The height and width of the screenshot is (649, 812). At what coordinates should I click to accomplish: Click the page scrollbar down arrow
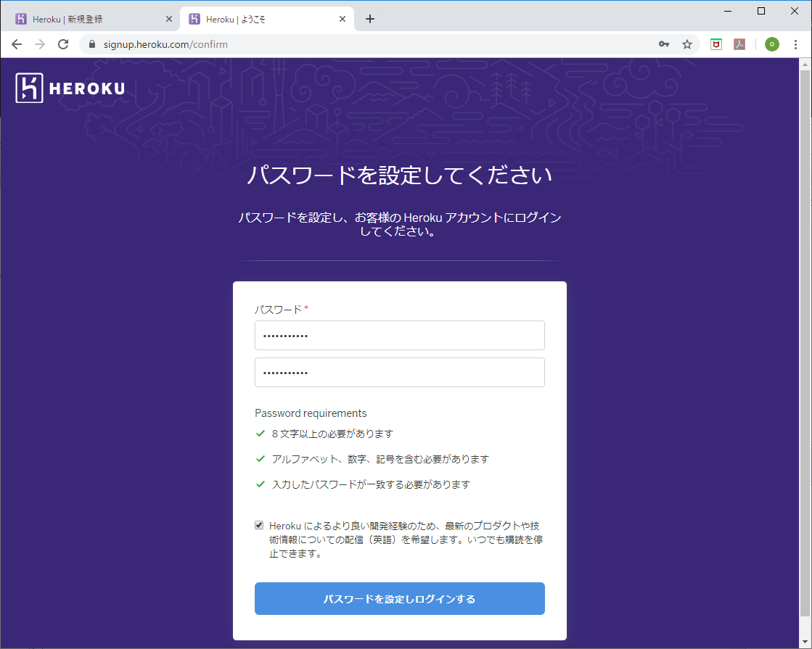805,642
